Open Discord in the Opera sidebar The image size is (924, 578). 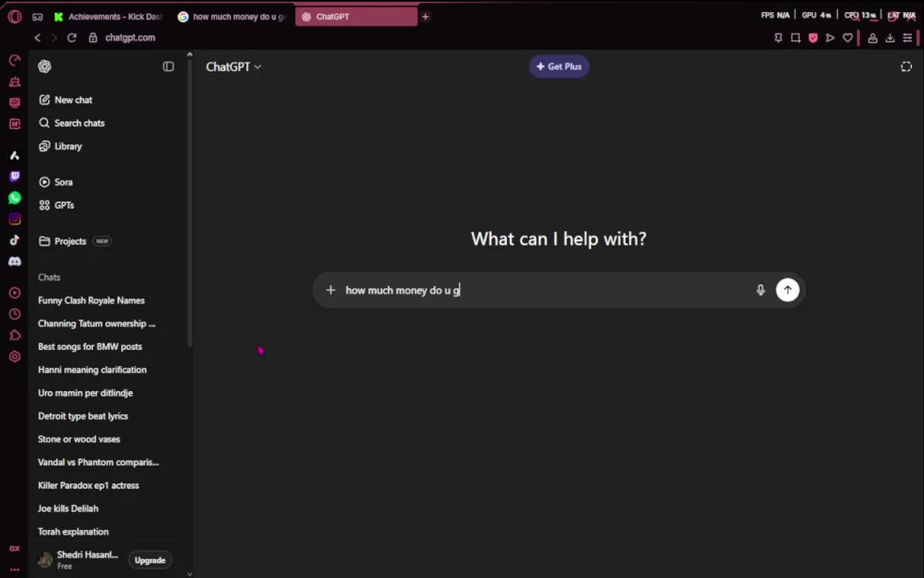coord(14,261)
